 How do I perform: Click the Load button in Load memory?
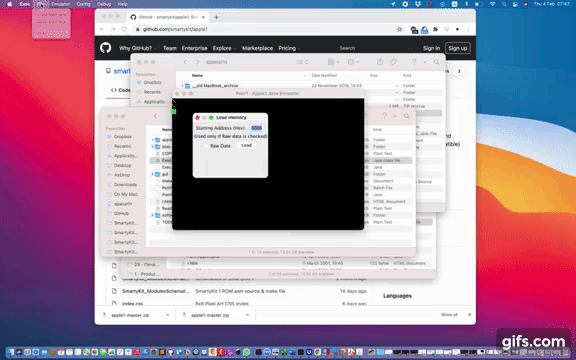[x=246, y=145]
